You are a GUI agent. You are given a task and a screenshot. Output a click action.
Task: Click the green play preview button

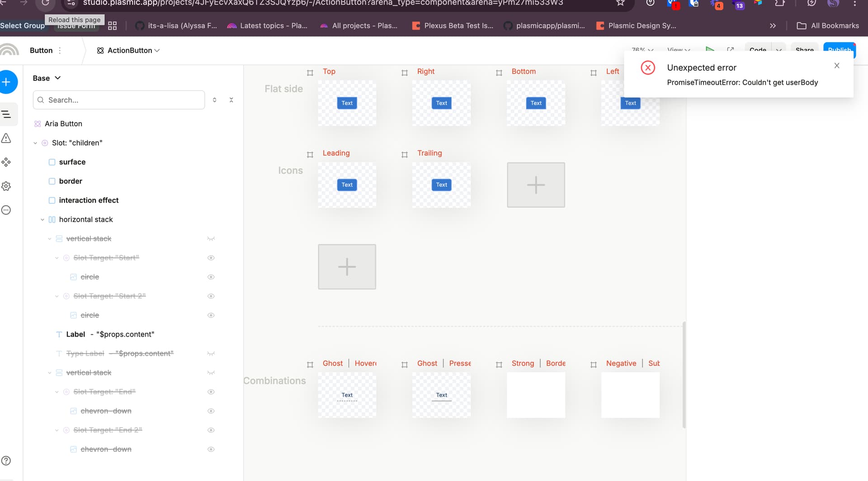710,49
